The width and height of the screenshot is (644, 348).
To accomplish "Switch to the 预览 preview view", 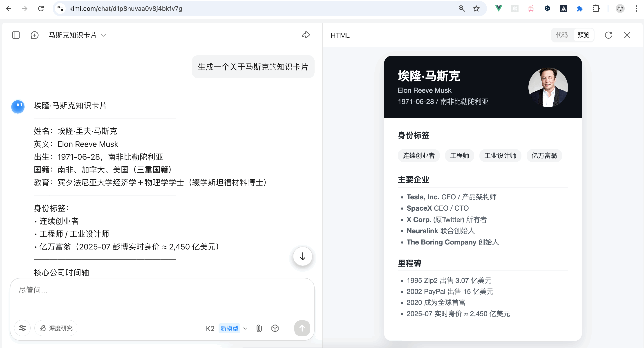I will tap(584, 35).
